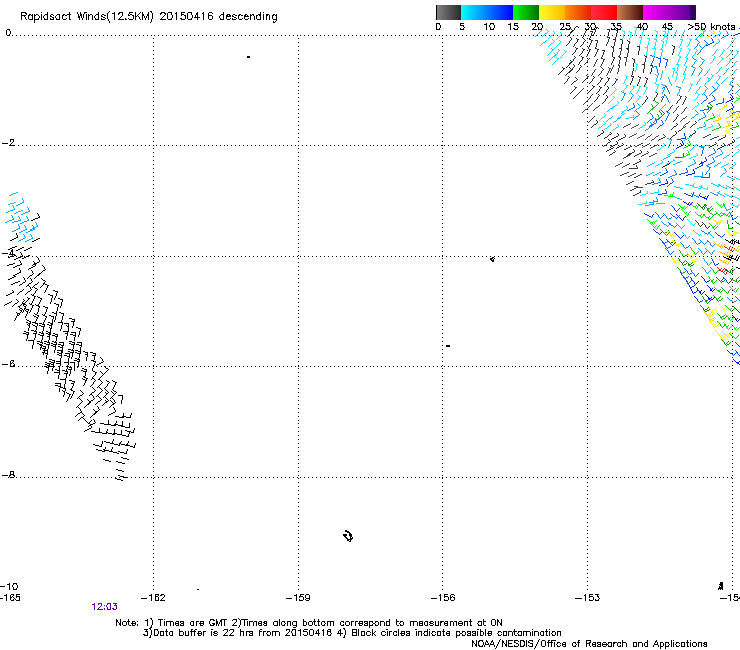Click the purple 12:03 time label
Viewport: 740px width, 650px height.
pos(104,607)
